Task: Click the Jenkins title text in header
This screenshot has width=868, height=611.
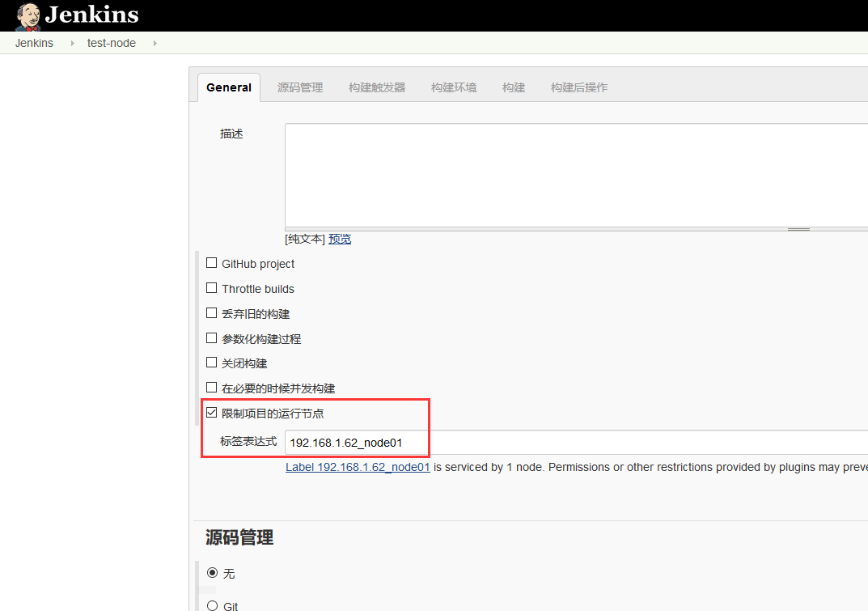Action: pos(92,15)
